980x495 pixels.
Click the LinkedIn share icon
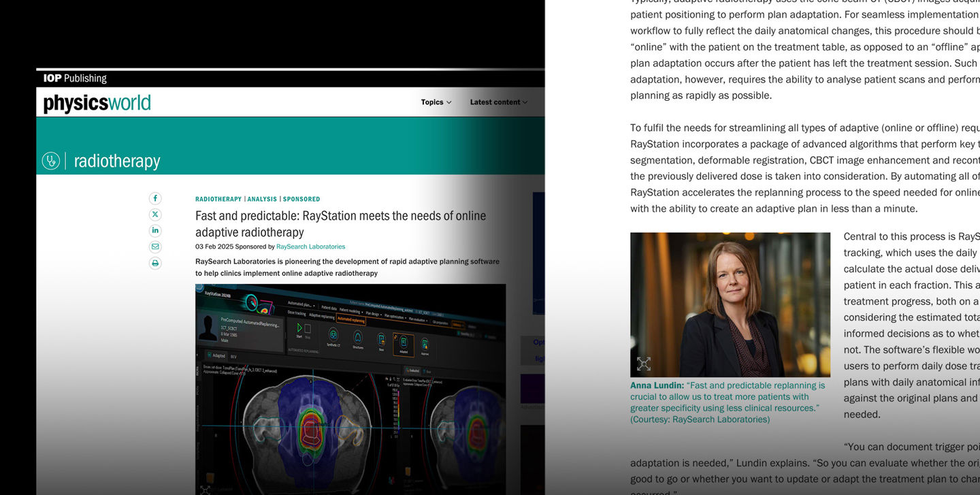point(155,231)
